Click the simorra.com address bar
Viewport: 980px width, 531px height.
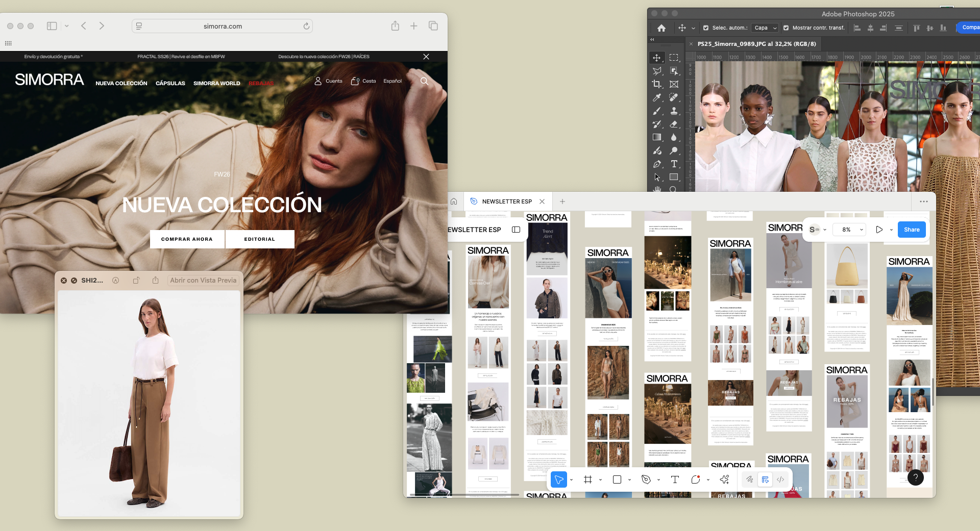[x=223, y=26]
